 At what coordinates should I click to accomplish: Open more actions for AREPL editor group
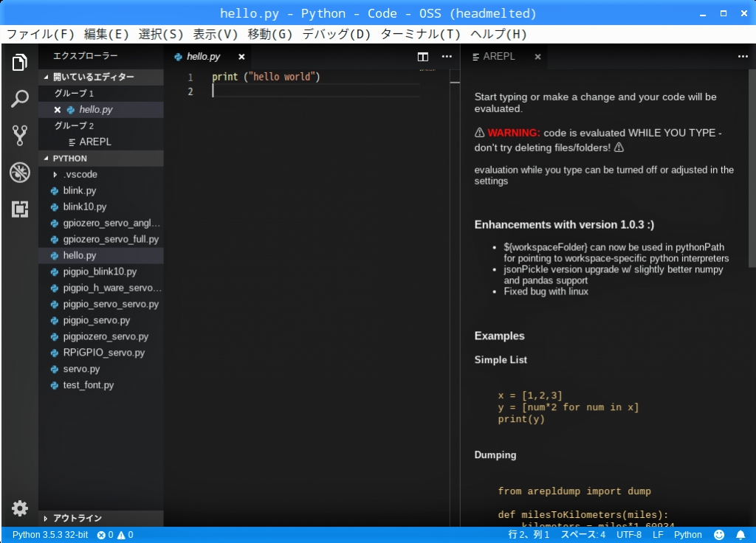(743, 56)
